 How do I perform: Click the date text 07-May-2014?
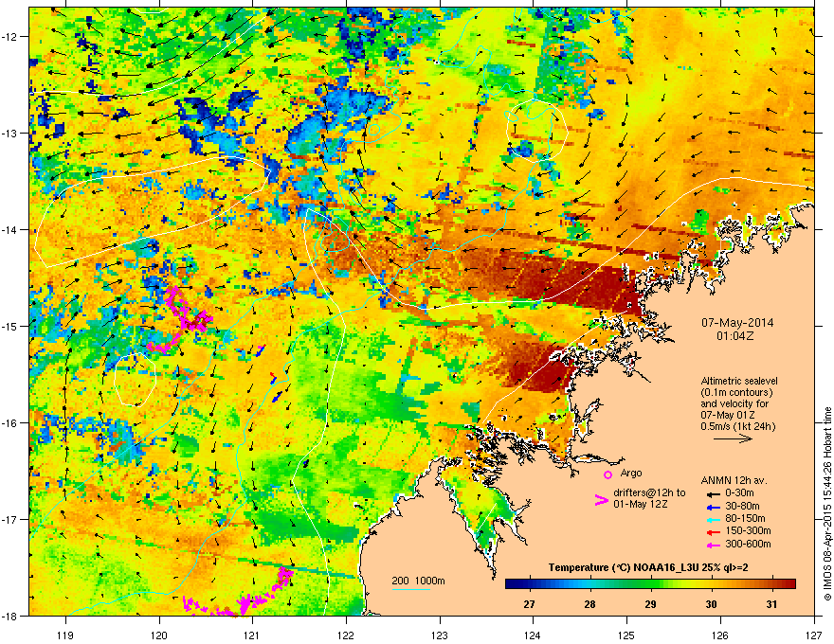click(737, 323)
